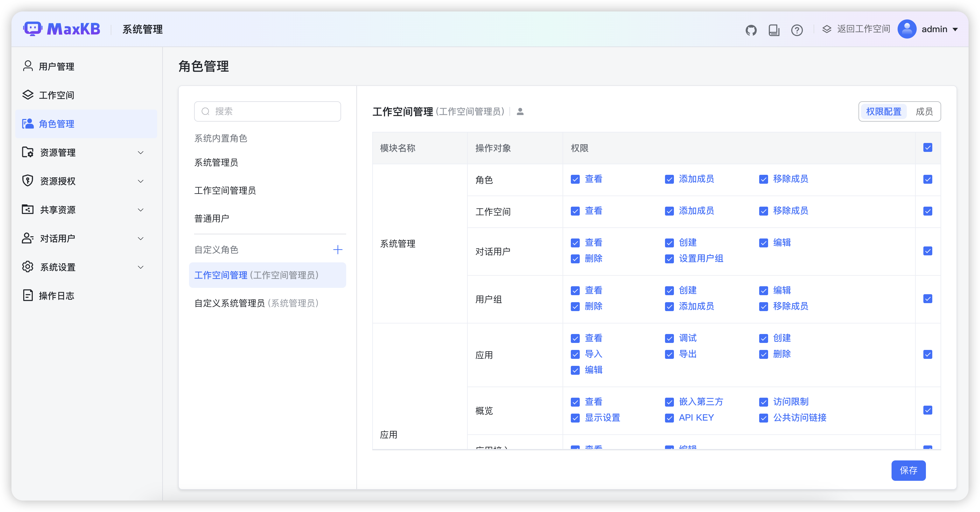Click the 保存 button
Viewport: 980px width, 512px height.
point(908,471)
